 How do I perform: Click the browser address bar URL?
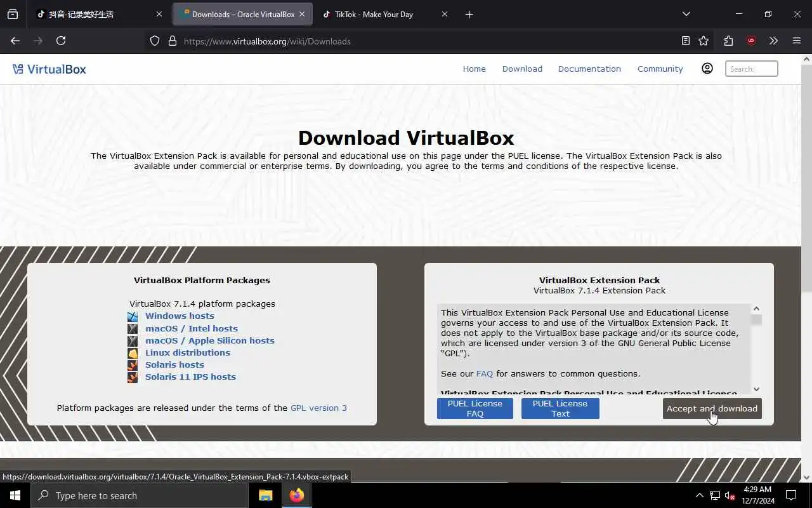coord(267,41)
